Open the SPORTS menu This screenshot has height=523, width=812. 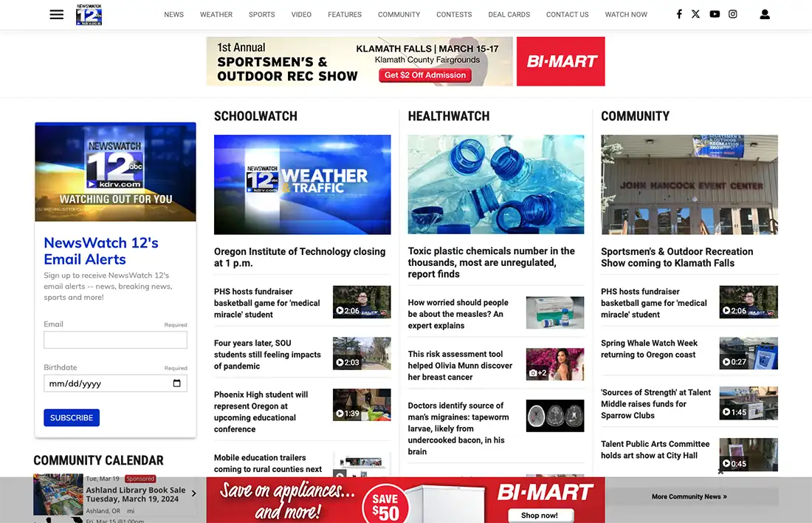[x=261, y=15]
